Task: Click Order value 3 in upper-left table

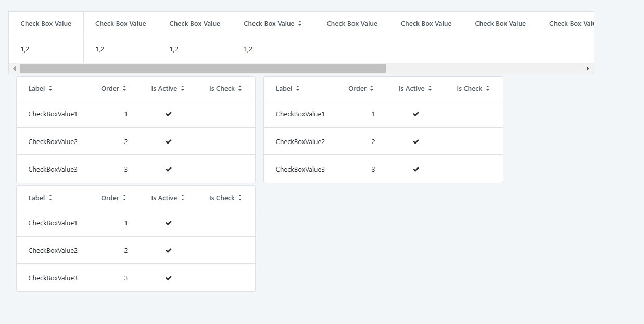Action: (126, 169)
